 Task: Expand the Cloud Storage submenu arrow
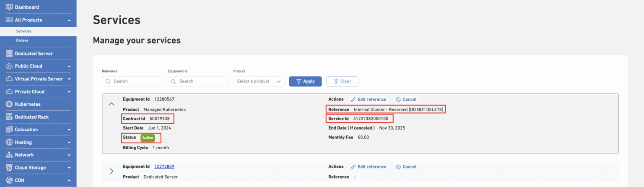click(x=69, y=168)
